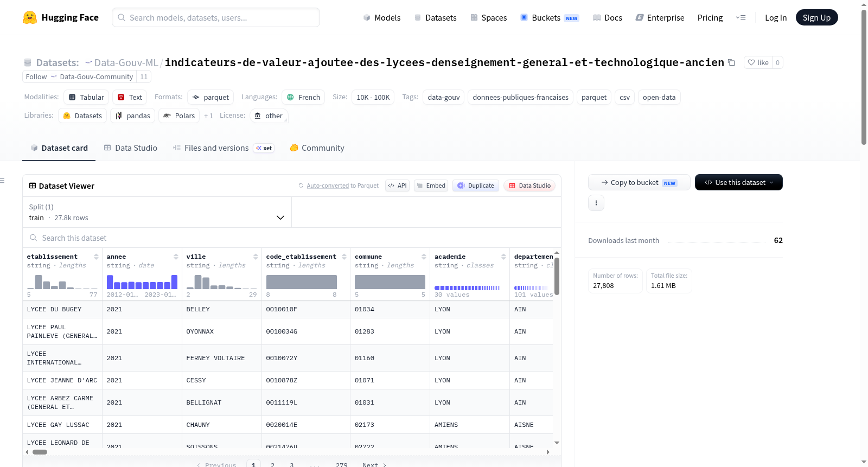The height and width of the screenshot is (467, 868).
Task: Sort the ville column via its arrows icon
Action: [x=256, y=257]
